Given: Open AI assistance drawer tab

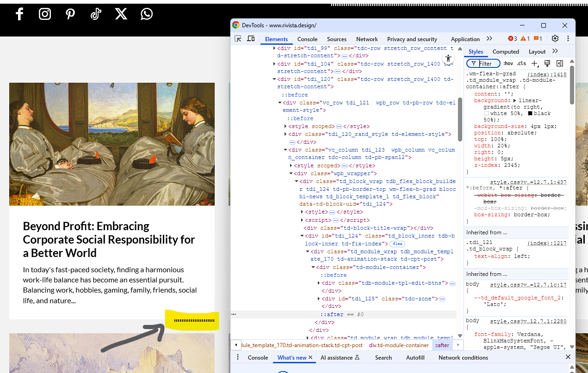Looking at the screenshot, I should coord(340,357).
